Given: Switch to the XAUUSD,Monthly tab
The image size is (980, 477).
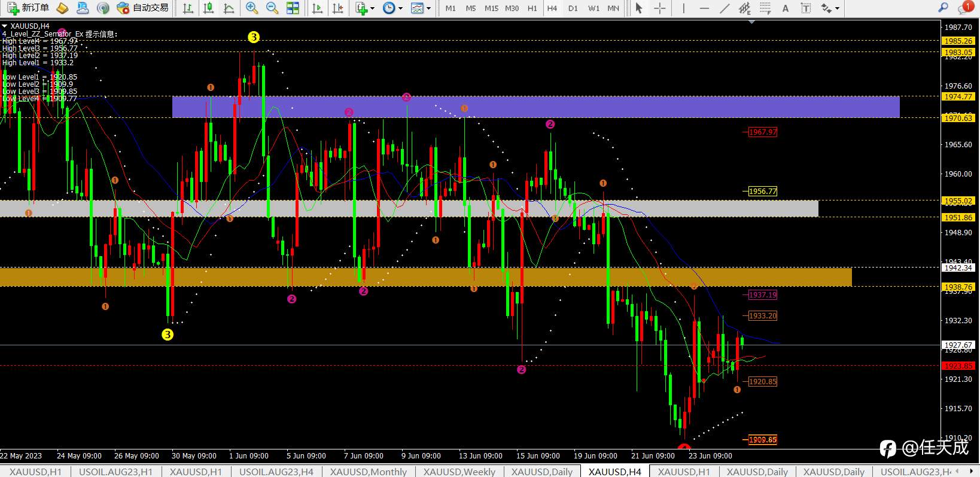Looking at the screenshot, I should pyautogui.click(x=369, y=472).
